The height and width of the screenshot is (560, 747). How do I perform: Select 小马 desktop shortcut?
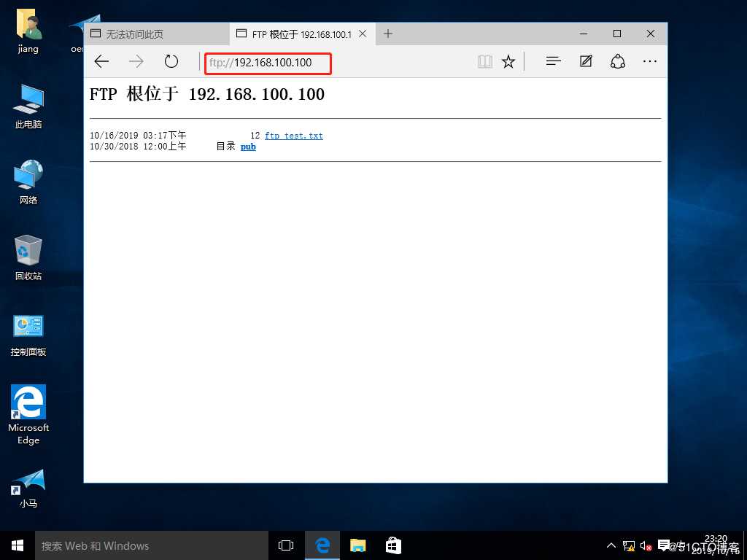click(28, 488)
